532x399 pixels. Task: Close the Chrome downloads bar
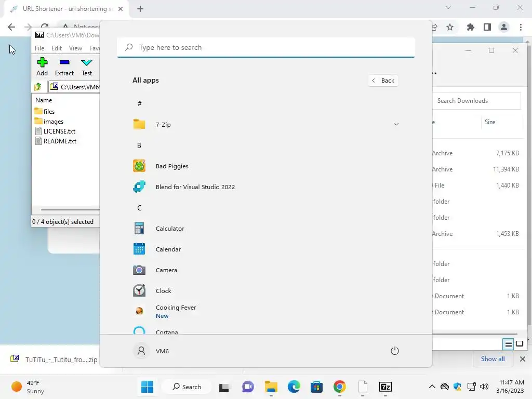(x=523, y=359)
